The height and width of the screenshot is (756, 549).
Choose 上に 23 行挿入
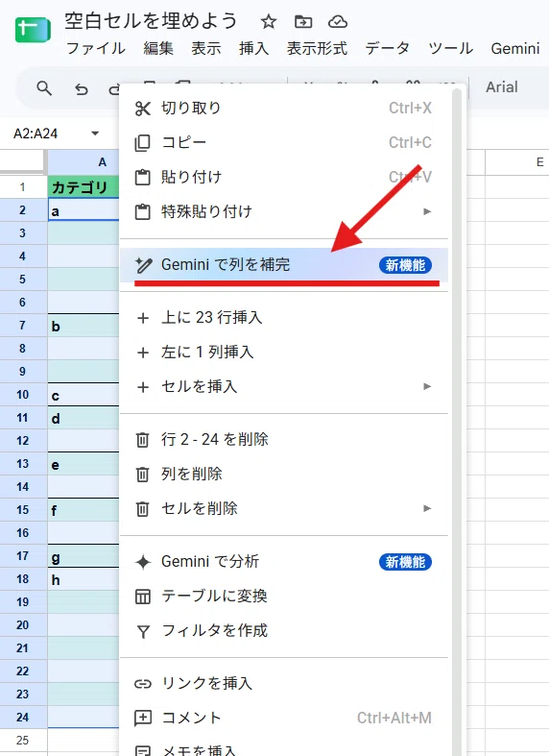(284, 317)
